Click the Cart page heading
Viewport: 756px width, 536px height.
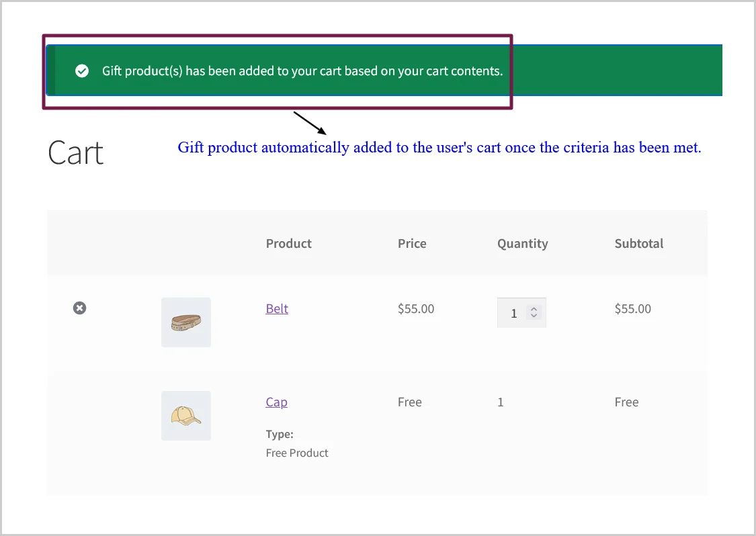pos(76,152)
